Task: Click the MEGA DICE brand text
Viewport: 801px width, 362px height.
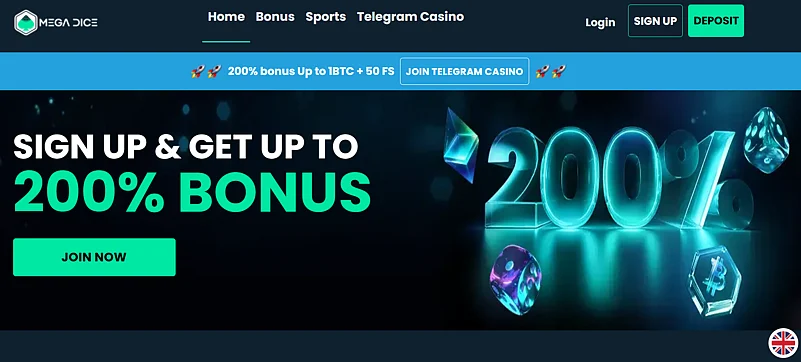Action: 69,22
